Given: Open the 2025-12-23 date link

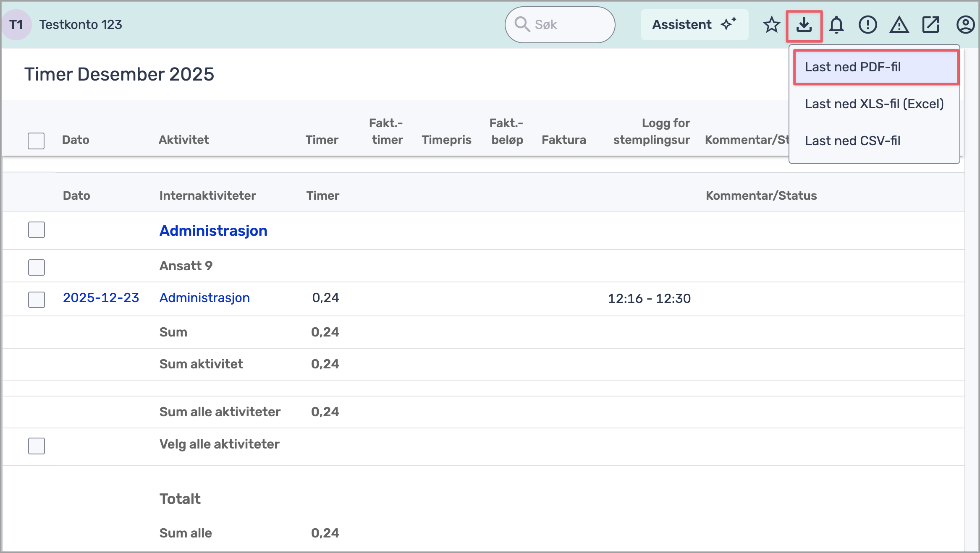Looking at the screenshot, I should [101, 298].
